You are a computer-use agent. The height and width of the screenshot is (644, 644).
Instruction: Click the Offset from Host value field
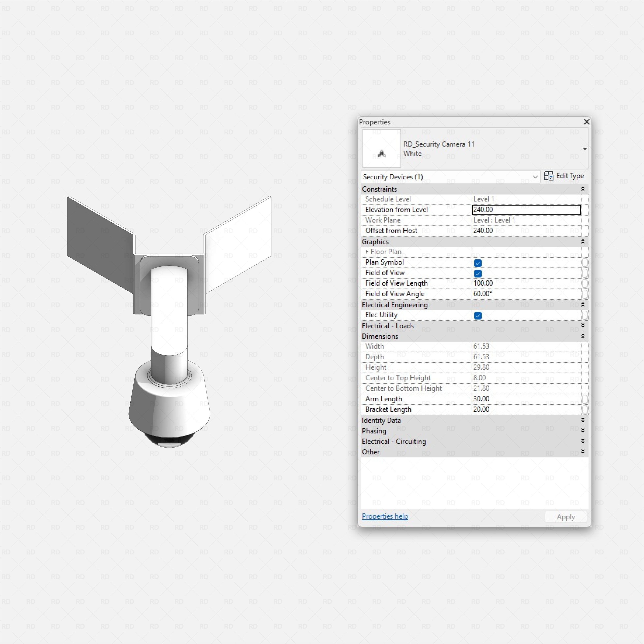526,231
